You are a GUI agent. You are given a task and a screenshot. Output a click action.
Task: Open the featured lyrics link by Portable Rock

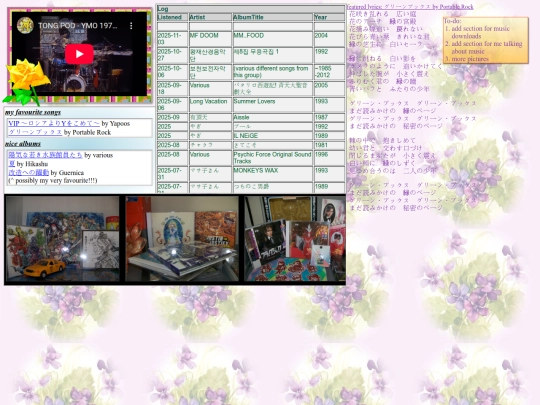point(410,7)
